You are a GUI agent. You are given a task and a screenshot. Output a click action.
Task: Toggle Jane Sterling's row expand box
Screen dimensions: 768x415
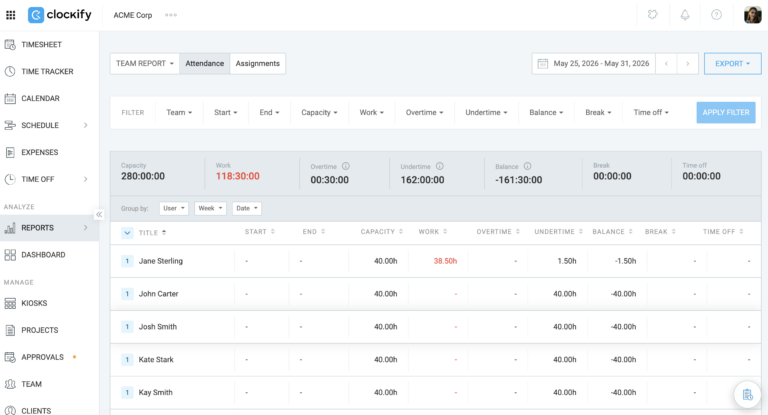[x=127, y=261]
